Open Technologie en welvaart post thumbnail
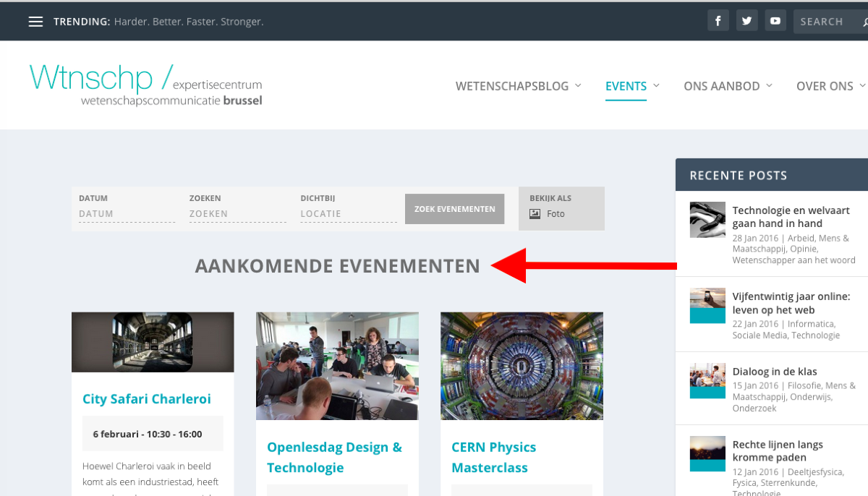Screen dimensions: 868x496 tap(707, 220)
